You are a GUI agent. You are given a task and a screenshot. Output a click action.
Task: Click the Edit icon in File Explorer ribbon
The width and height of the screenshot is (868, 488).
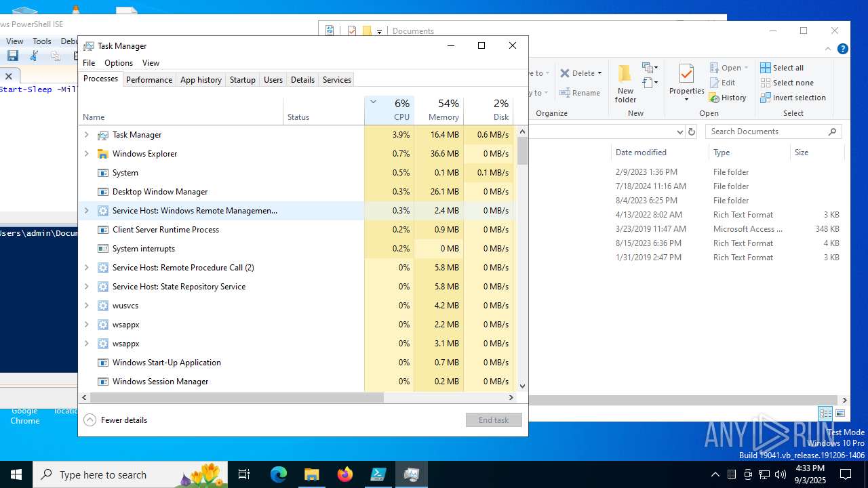pos(715,83)
